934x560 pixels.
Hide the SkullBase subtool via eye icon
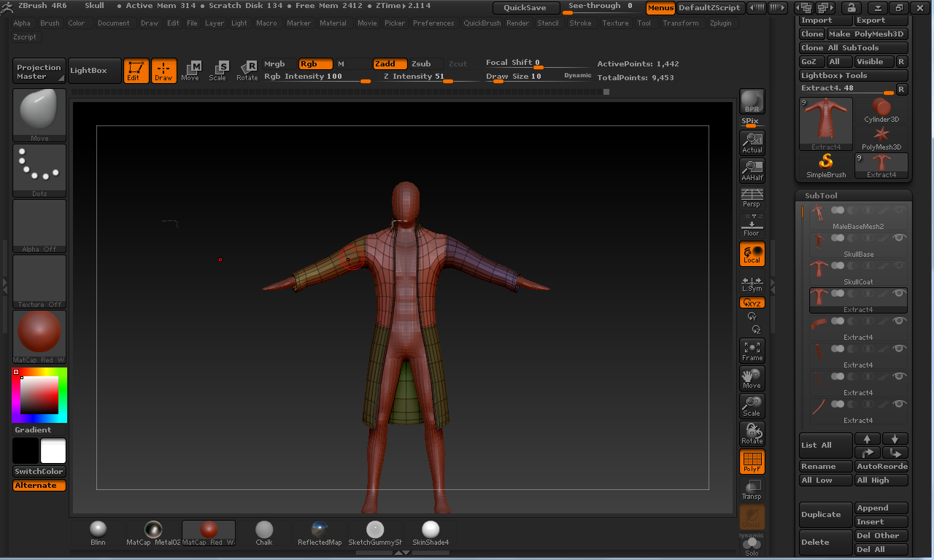pyautogui.click(x=899, y=238)
